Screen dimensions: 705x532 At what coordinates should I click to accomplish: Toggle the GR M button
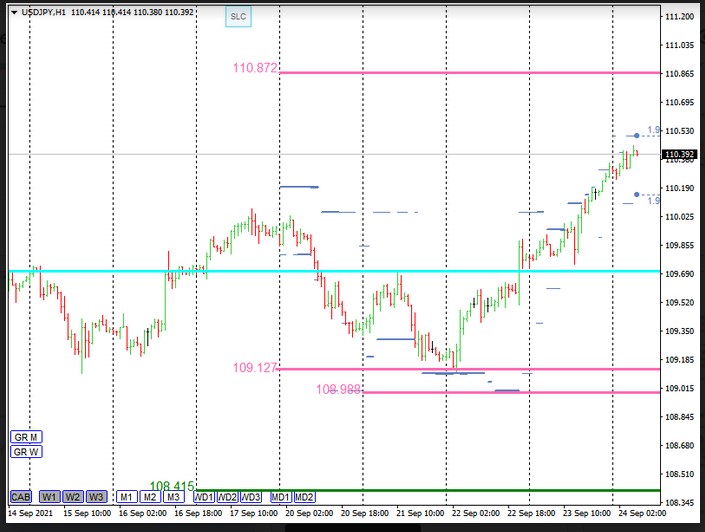click(26, 437)
